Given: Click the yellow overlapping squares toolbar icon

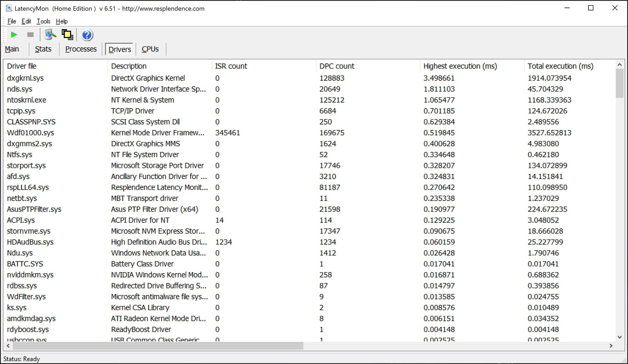Looking at the screenshot, I should 67,35.
